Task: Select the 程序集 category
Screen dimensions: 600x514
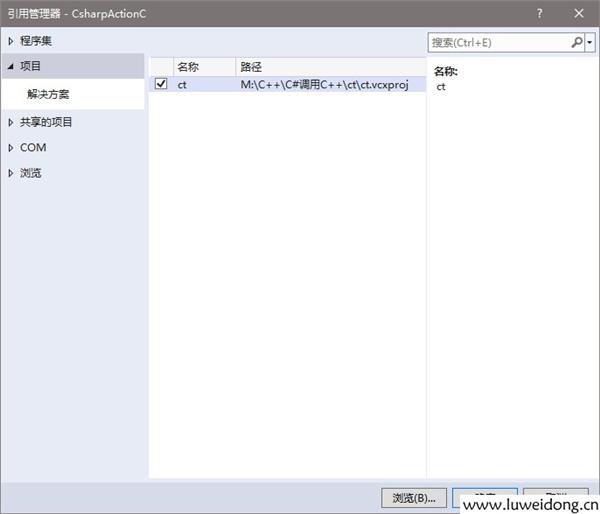Action: click(36, 41)
